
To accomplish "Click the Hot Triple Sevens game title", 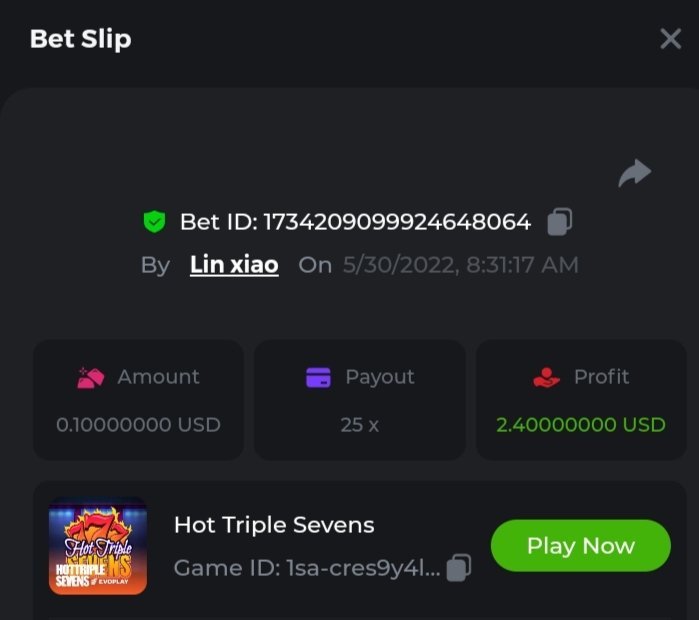I will [x=274, y=525].
